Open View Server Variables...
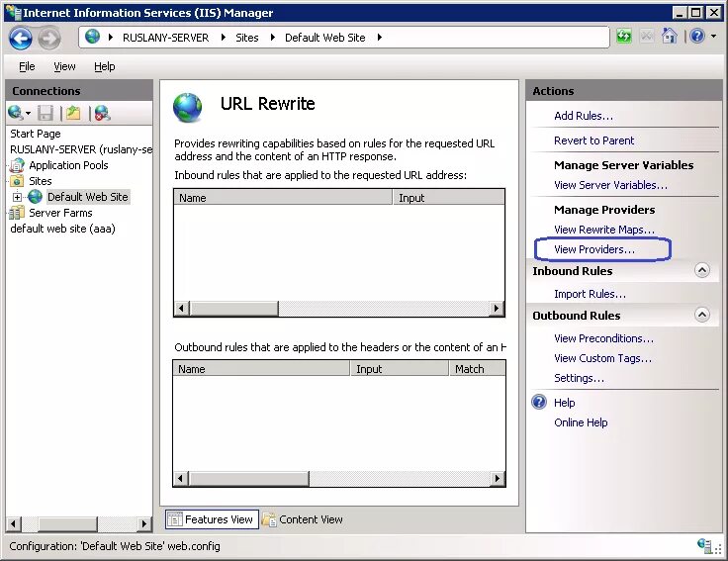Viewport: 728px width, 561px height. pos(610,185)
